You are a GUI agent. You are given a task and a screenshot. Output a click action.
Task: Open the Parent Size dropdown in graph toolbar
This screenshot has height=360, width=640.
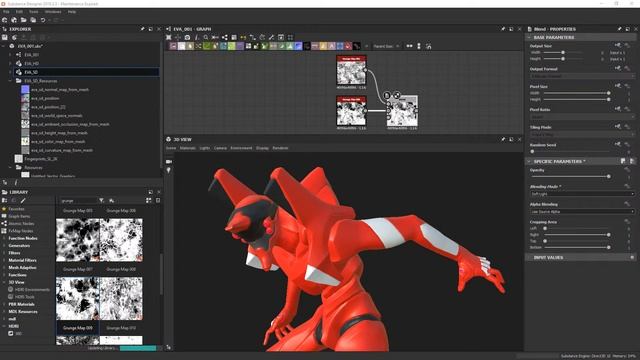[386, 46]
